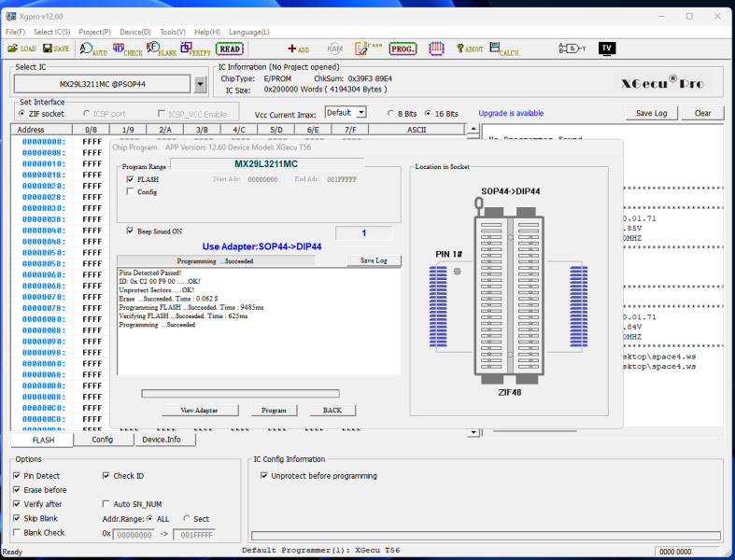The height and width of the screenshot is (560, 735).
Task: Click the TV toolbar icon
Action: (607, 49)
